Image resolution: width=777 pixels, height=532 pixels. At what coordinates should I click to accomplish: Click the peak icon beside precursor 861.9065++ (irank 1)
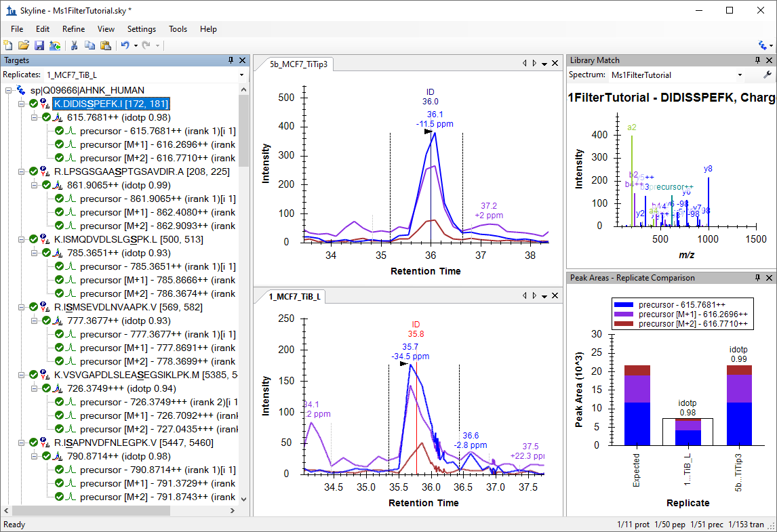coord(71,199)
